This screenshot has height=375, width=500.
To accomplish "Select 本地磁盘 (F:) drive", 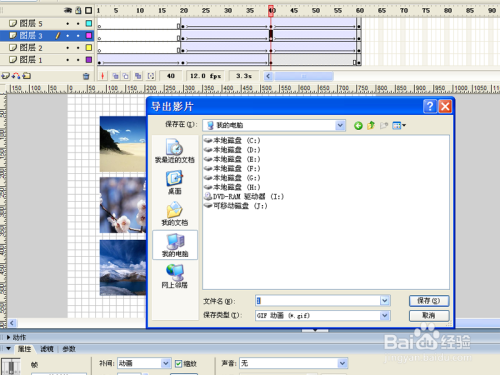I will pos(233,169).
